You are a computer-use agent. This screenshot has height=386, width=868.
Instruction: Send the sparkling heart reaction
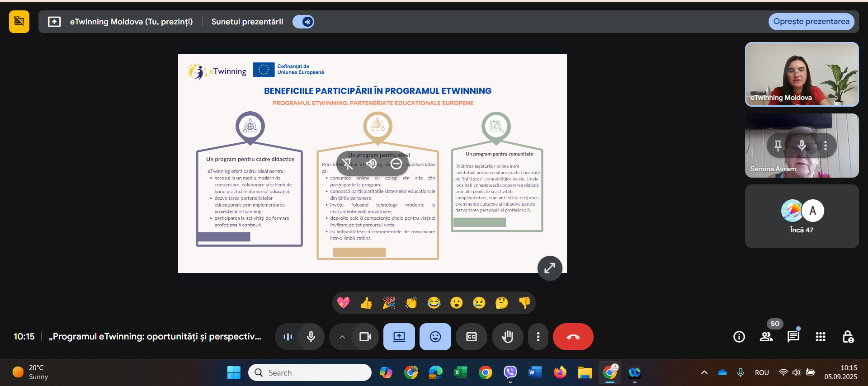coord(344,303)
